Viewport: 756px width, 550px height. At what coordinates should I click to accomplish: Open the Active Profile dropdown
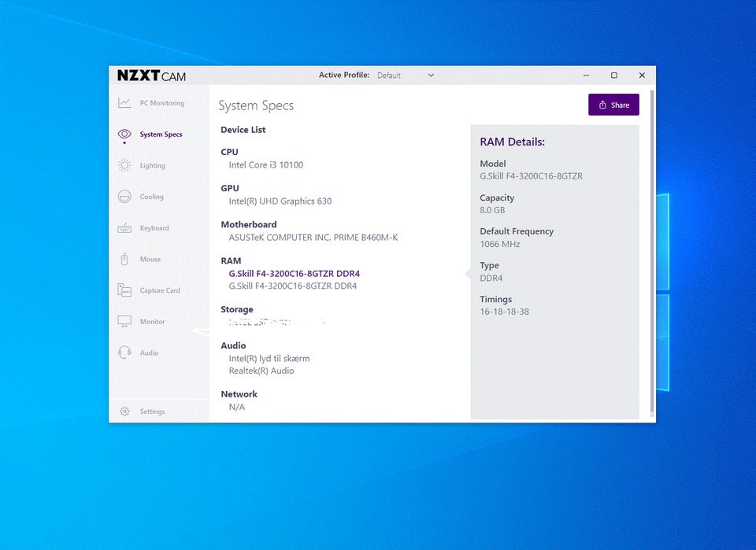(x=405, y=75)
